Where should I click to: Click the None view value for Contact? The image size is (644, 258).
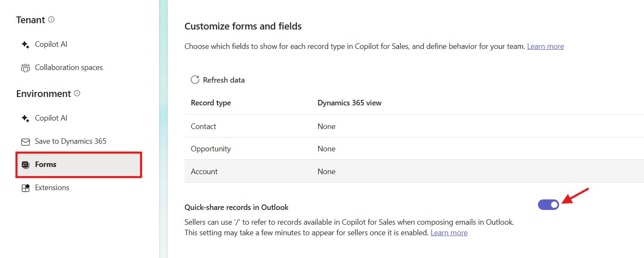(326, 126)
